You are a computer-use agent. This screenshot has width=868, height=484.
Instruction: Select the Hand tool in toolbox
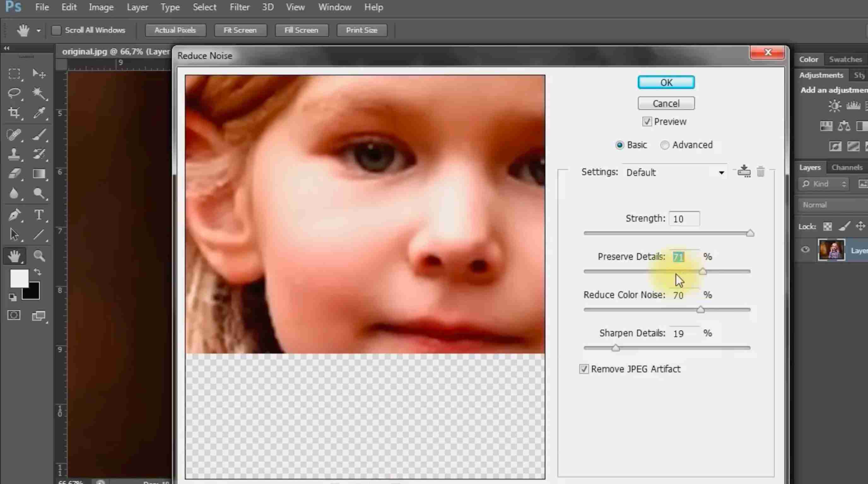(x=14, y=256)
